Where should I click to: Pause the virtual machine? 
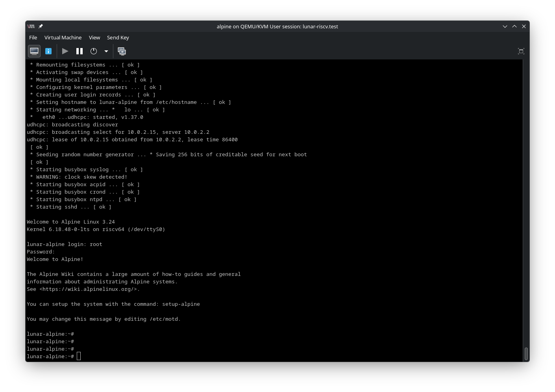[80, 51]
